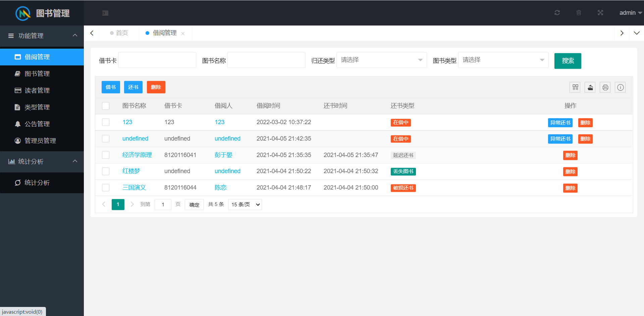Image resolution: width=644 pixels, height=316 pixels.
Task: Click the export table icon
Action: click(x=590, y=88)
